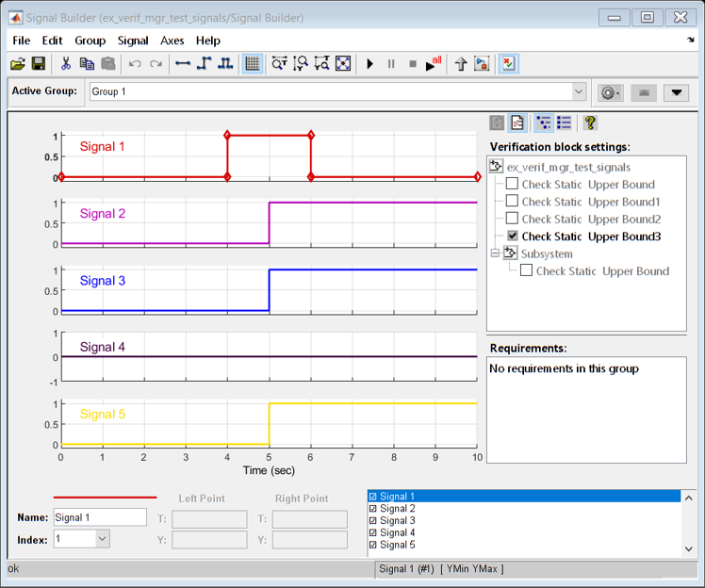This screenshot has width=705, height=588.
Task: Insert a pulse signal from toolbar
Action: point(225,64)
